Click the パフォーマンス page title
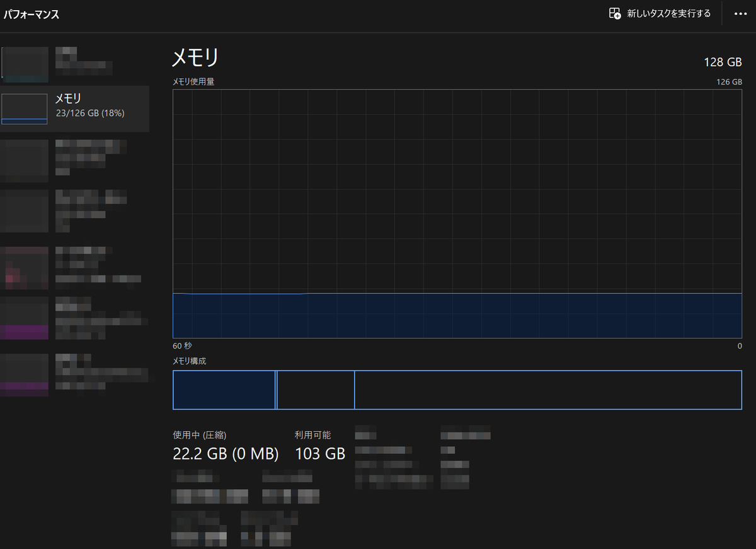The image size is (756, 549). [31, 14]
